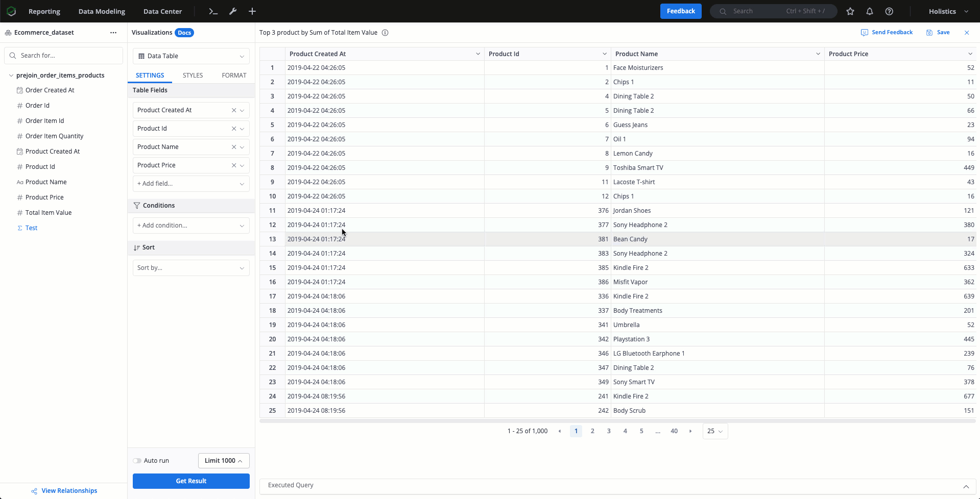The height and width of the screenshot is (499, 980).
Task: Open the SQL terminal icon in top bar
Action: (x=213, y=11)
